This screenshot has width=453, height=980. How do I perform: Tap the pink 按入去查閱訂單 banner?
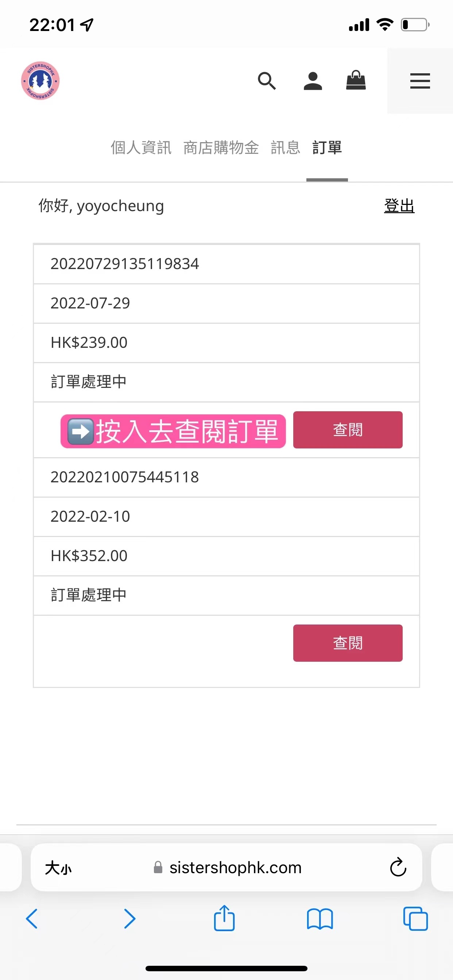pyautogui.click(x=173, y=431)
